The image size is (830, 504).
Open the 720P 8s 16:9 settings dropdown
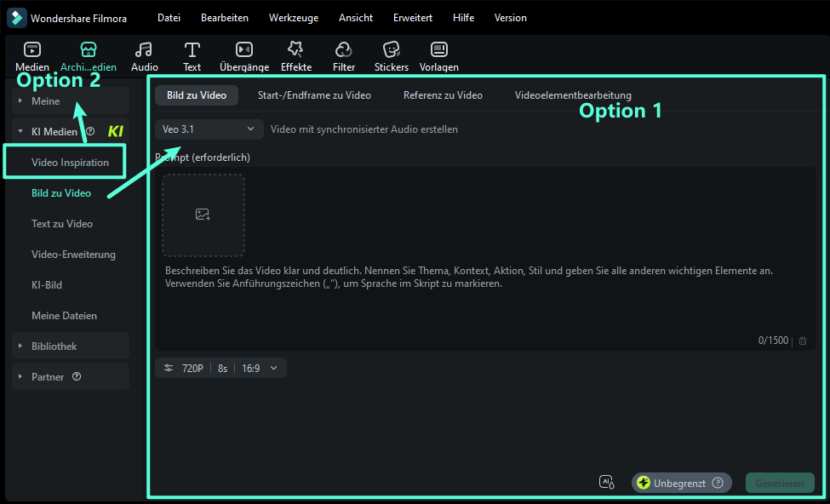221,369
